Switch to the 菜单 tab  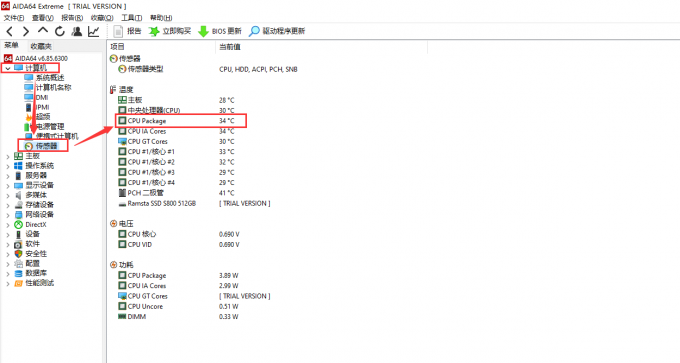[x=12, y=46]
